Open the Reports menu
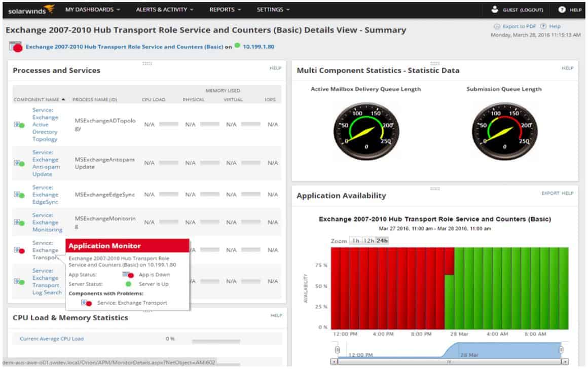Image resolution: width=588 pixels, height=369 pixels. pos(225,9)
